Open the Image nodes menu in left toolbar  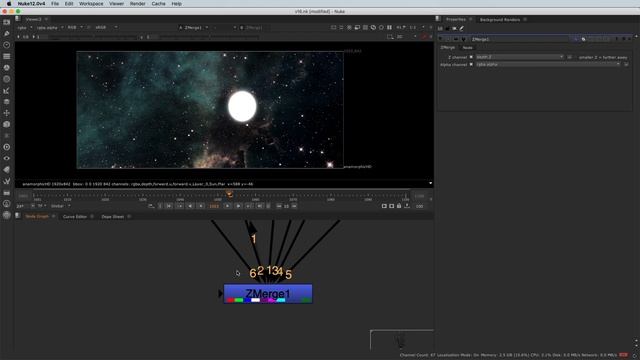tap(7, 22)
